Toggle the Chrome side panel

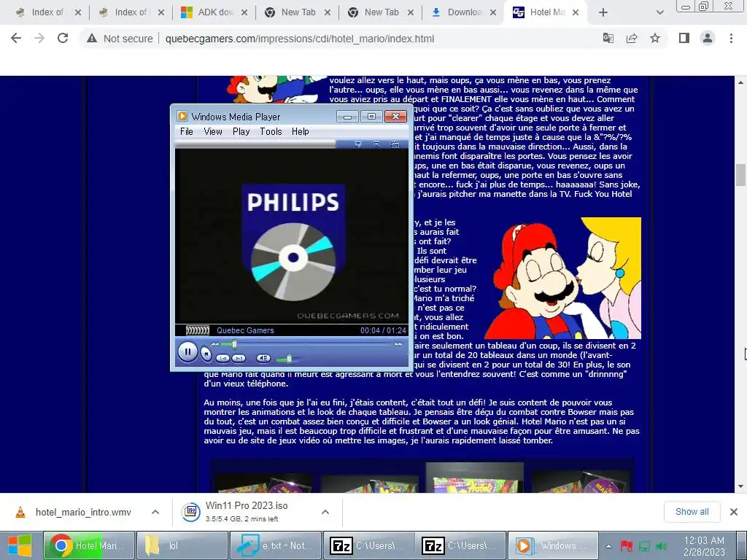click(x=684, y=38)
